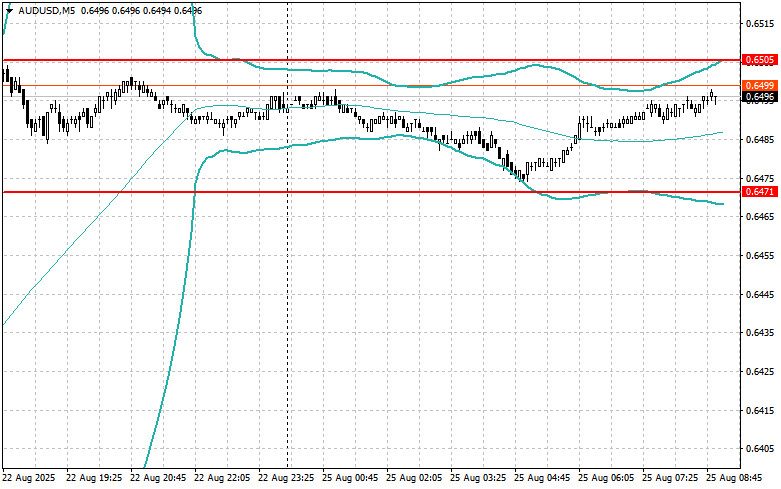The height and width of the screenshot is (489, 781).
Task: Click the 22 Aug 23:25 time label
Action: click(286, 478)
